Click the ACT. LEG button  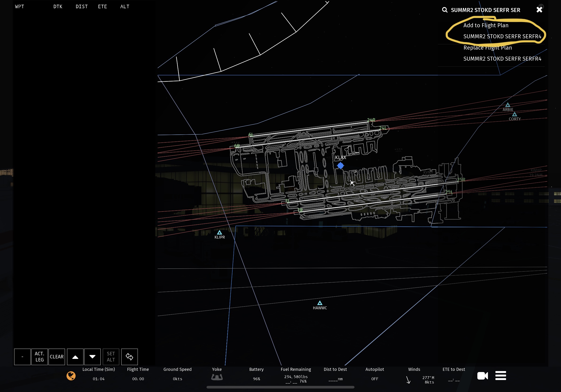(x=39, y=357)
